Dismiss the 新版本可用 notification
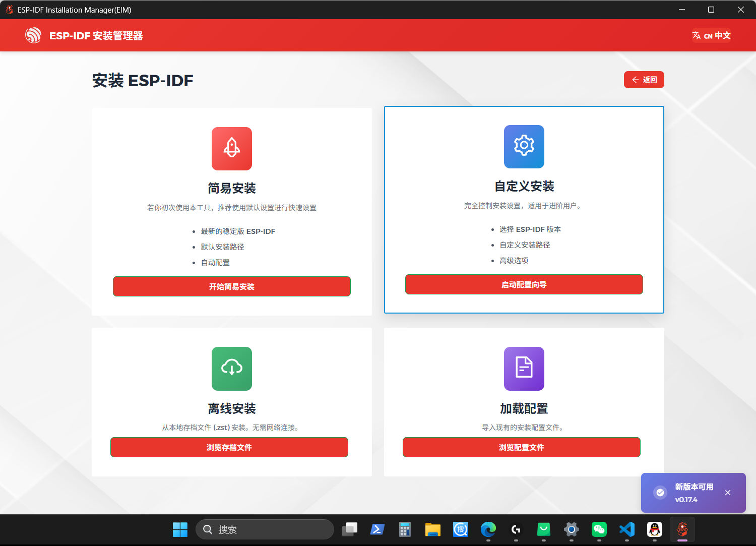 point(728,493)
